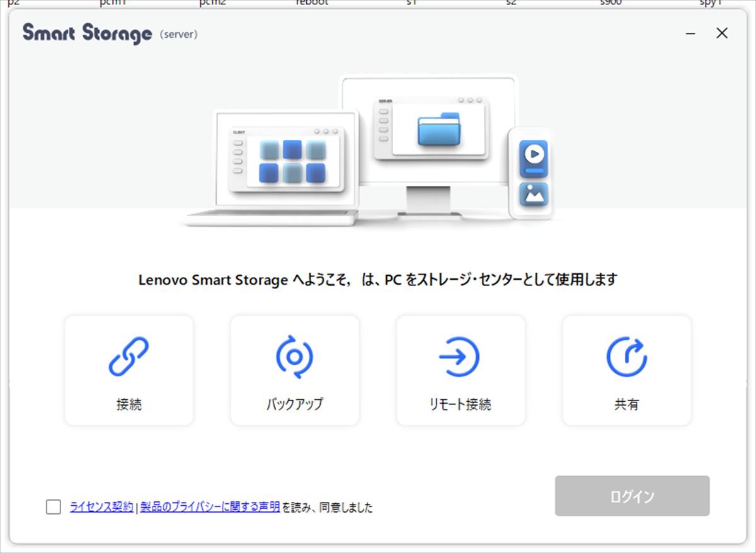The image size is (756, 553).
Task: Click the 接続 card label
Action: tap(129, 404)
